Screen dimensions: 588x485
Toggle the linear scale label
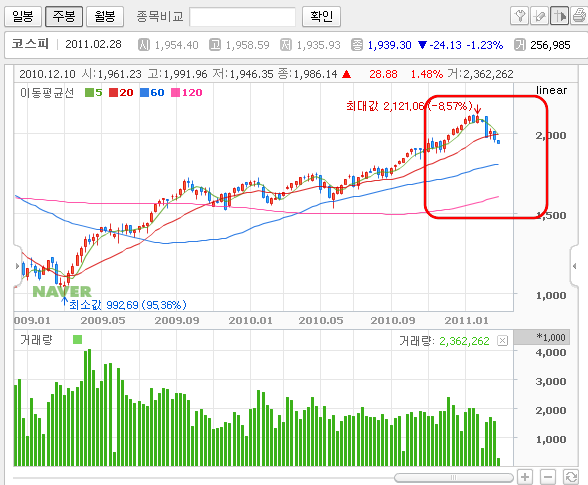tap(551, 90)
